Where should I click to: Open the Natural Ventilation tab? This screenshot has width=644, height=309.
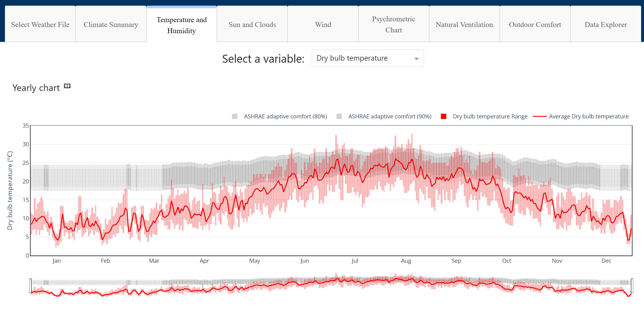coord(464,25)
